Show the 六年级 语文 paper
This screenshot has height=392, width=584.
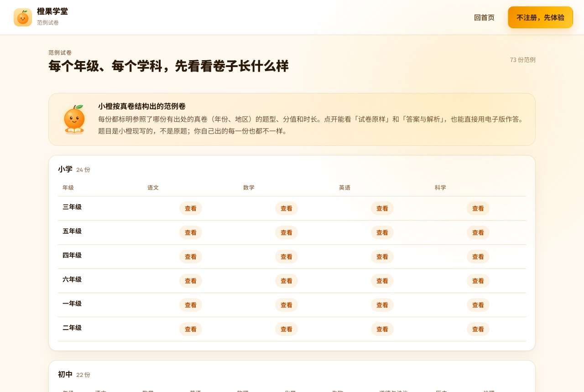click(191, 281)
